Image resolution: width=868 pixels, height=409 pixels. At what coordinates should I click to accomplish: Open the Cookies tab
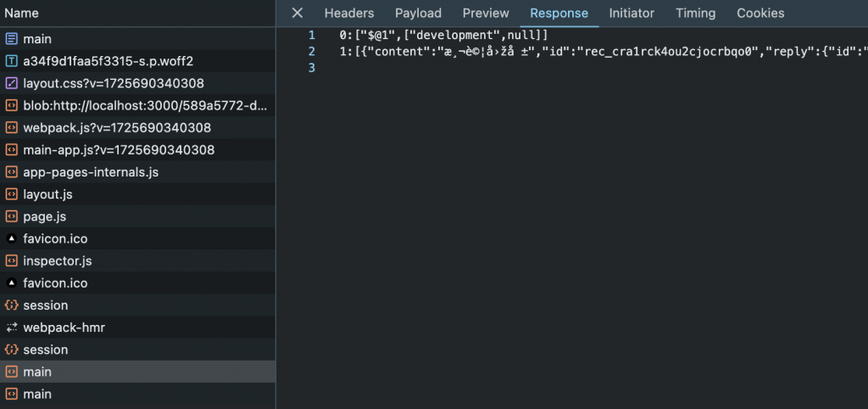click(x=760, y=14)
